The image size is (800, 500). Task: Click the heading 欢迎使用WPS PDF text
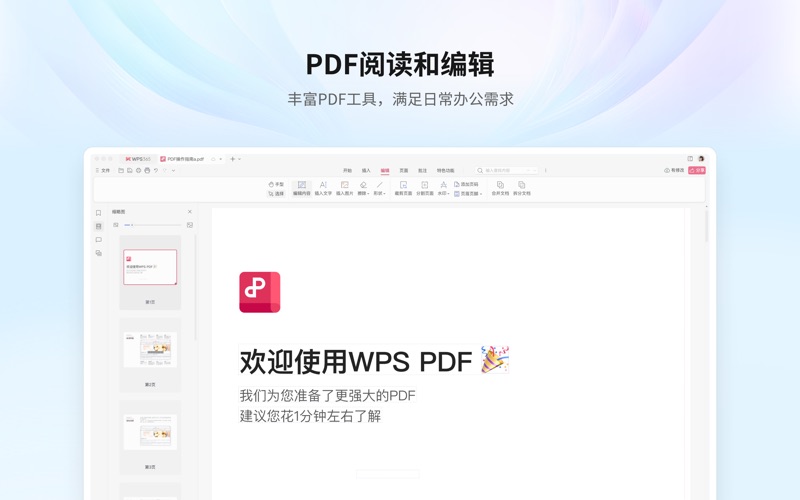coord(356,361)
